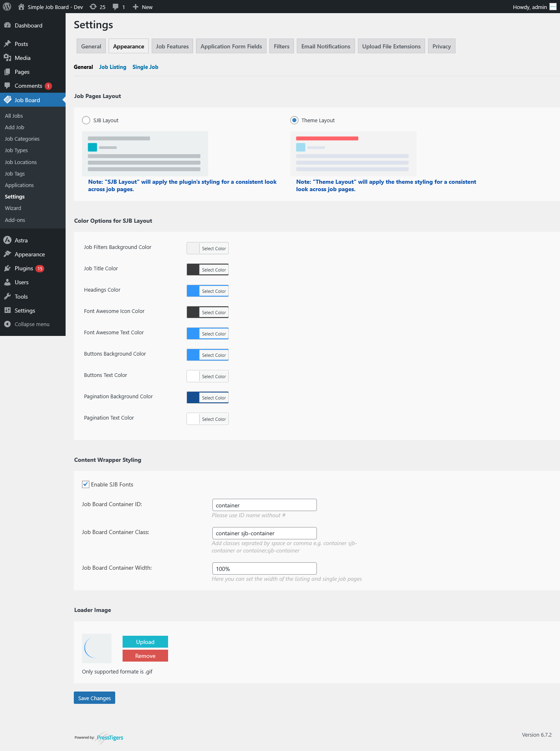
Task: Click the Plugins plug icon in sidebar
Action: (x=7, y=268)
